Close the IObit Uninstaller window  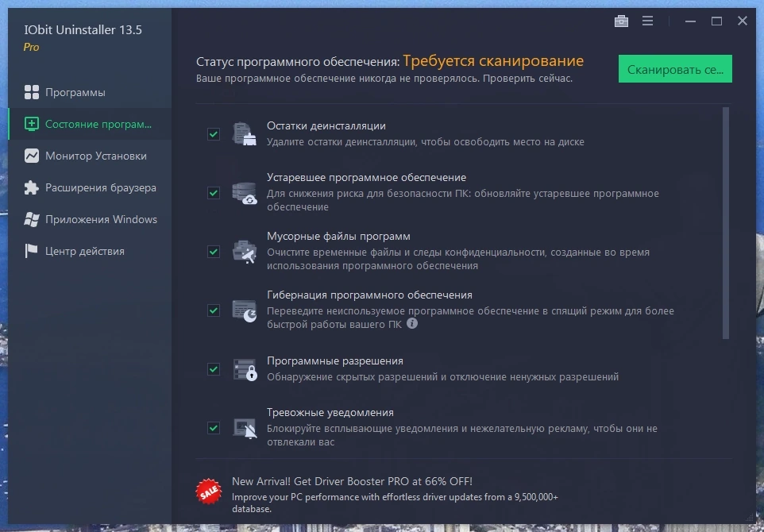click(x=742, y=21)
